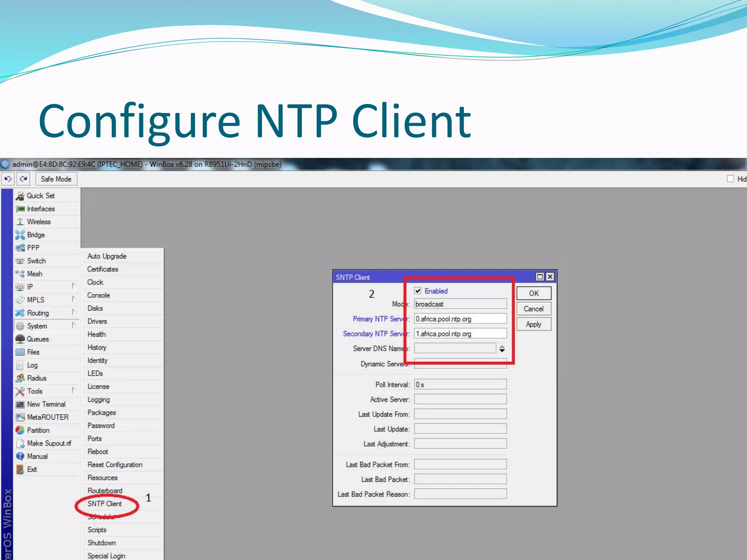Click the Exit door icon

tap(20, 470)
